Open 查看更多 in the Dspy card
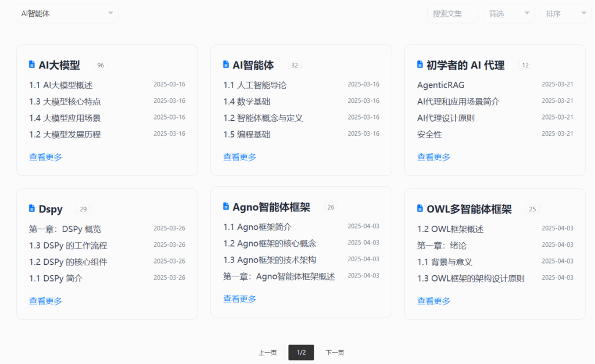This screenshot has width=595, height=364. [x=45, y=301]
